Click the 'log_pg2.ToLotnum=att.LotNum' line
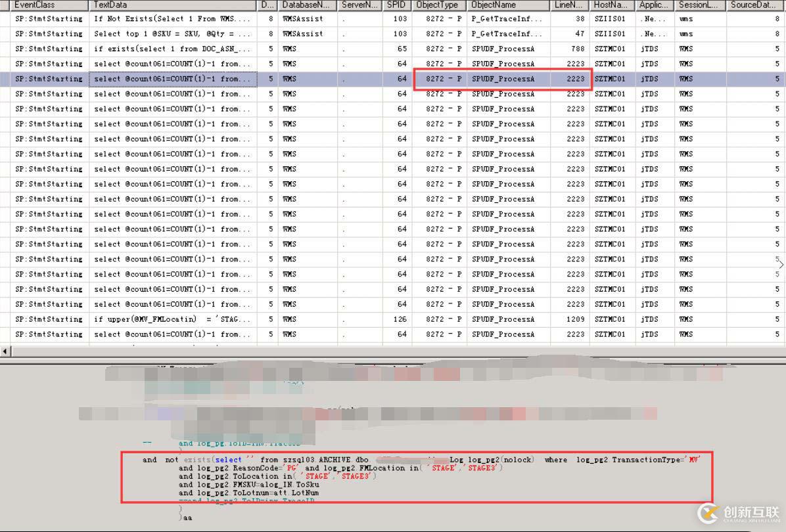Image resolution: width=786 pixels, height=532 pixels. pyautogui.click(x=249, y=493)
